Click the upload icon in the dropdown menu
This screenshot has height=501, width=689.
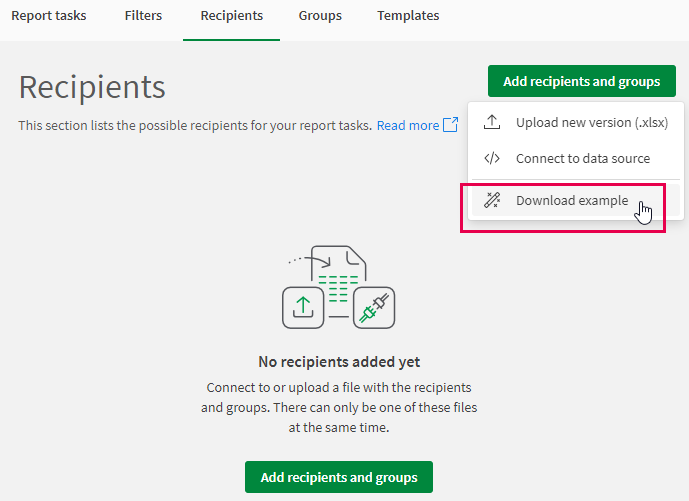[x=492, y=123]
